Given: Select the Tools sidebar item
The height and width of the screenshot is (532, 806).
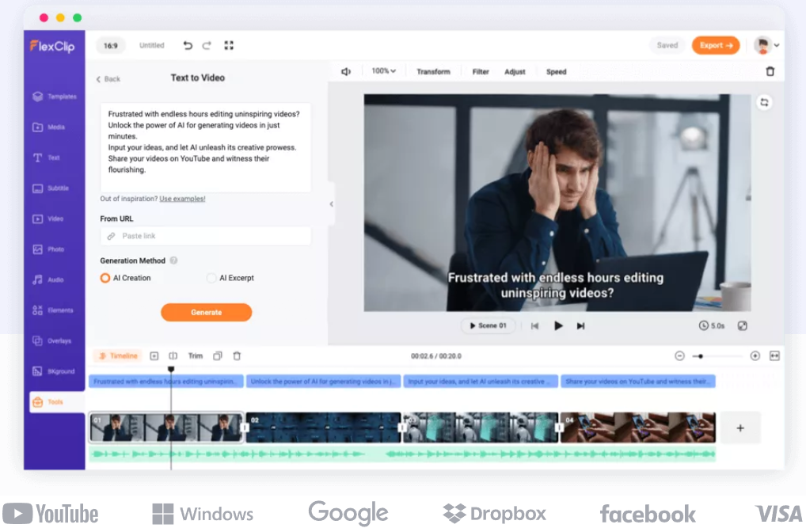Looking at the screenshot, I should pyautogui.click(x=56, y=402).
